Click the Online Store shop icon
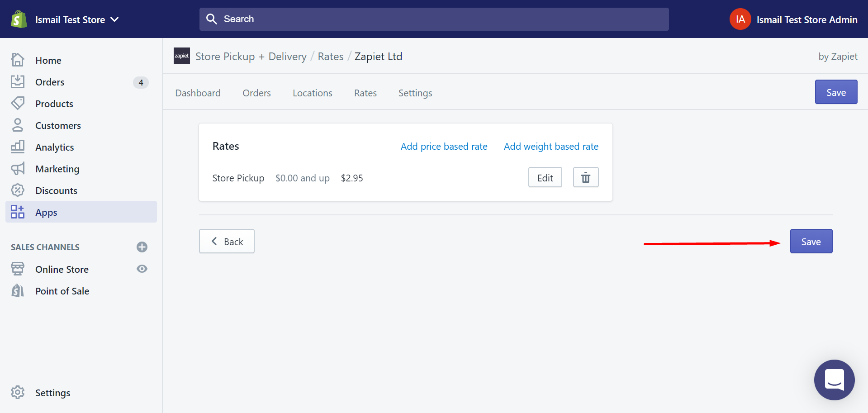 (x=18, y=269)
